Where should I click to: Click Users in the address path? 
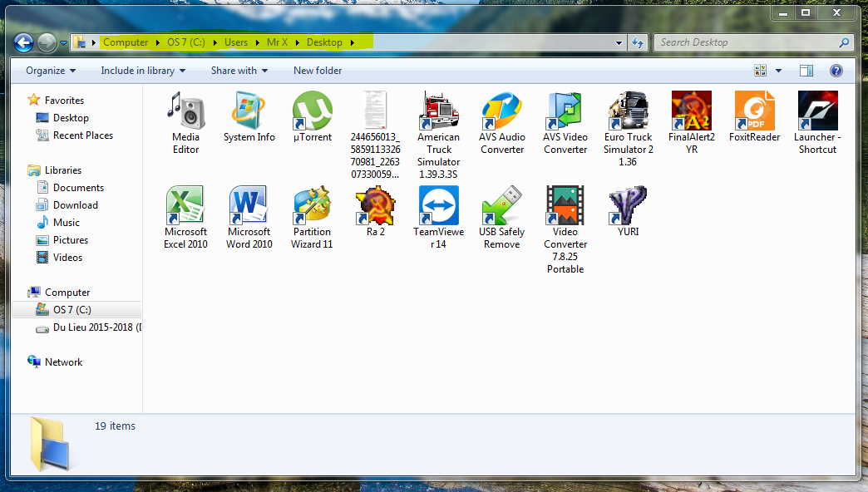click(x=236, y=42)
